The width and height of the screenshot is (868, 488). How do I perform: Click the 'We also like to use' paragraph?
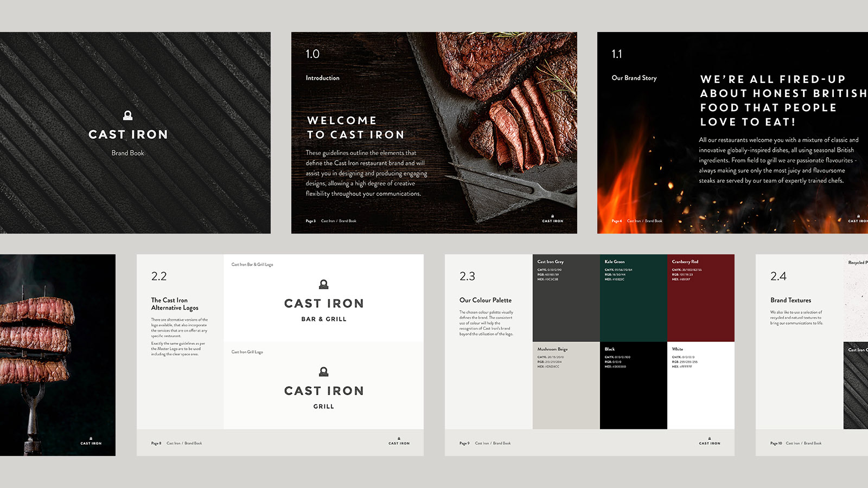[797, 318]
